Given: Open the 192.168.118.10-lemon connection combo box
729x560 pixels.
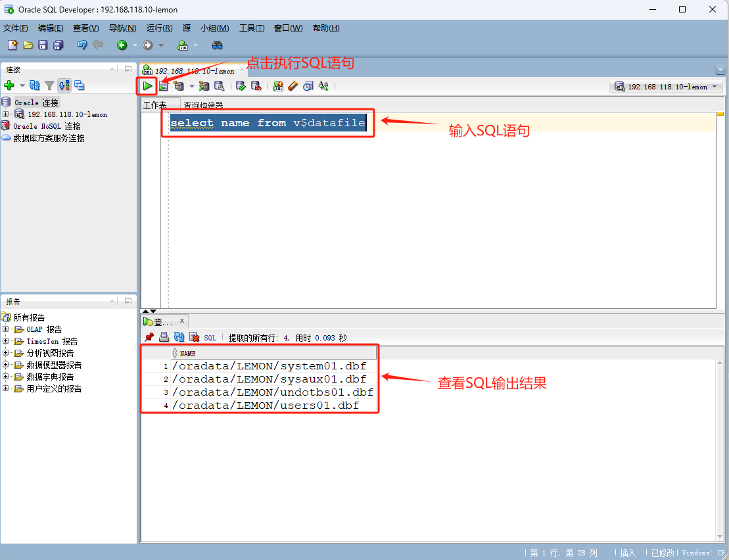Looking at the screenshot, I should tap(667, 87).
